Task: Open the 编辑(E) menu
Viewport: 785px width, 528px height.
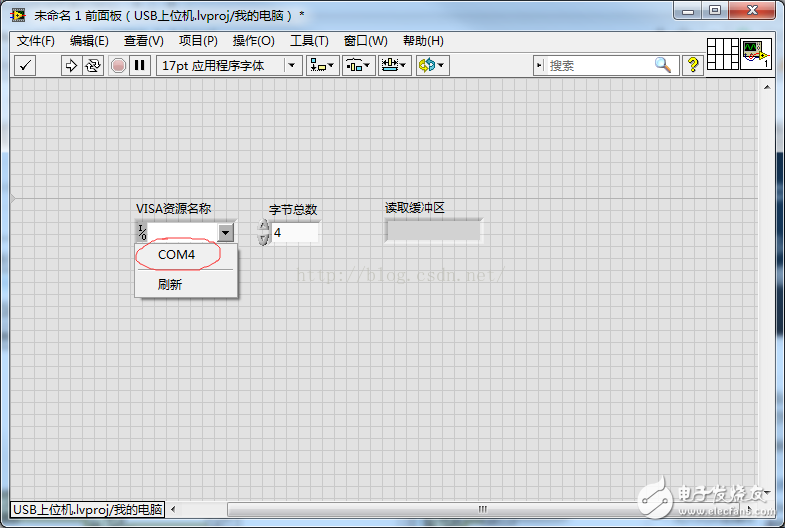Action: [x=89, y=41]
